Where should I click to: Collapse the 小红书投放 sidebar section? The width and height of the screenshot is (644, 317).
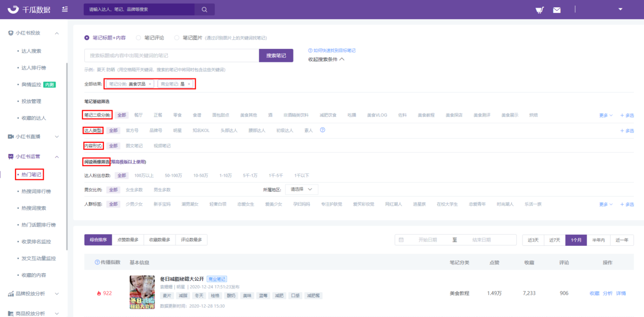57,33
